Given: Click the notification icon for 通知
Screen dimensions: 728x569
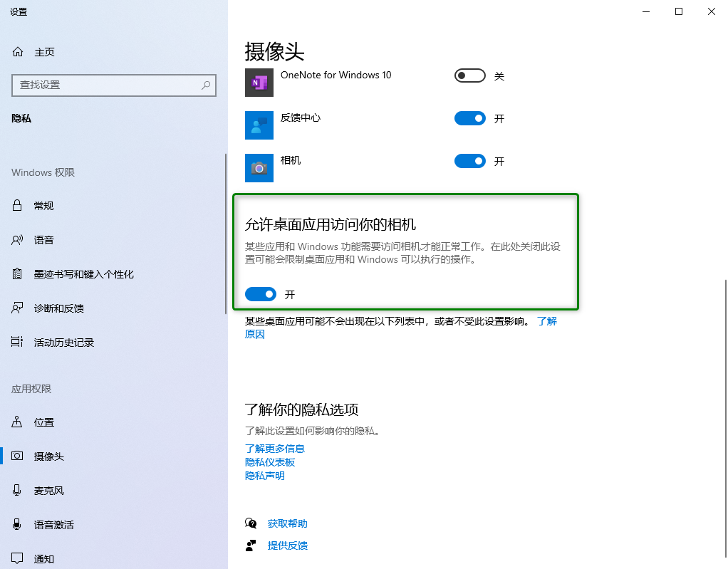Looking at the screenshot, I should click(x=17, y=558).
